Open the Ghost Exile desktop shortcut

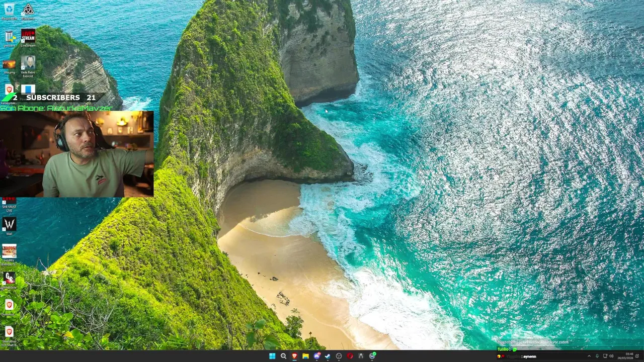click(9, 281)
